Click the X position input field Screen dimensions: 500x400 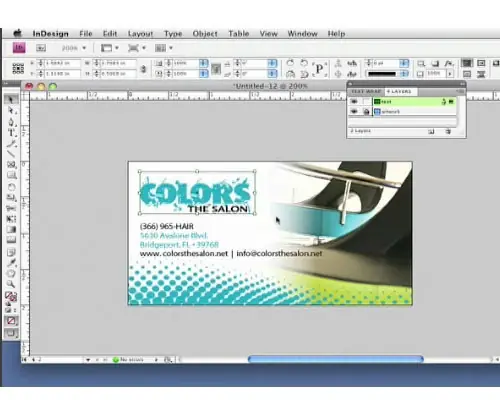click(x=63, y=63)
